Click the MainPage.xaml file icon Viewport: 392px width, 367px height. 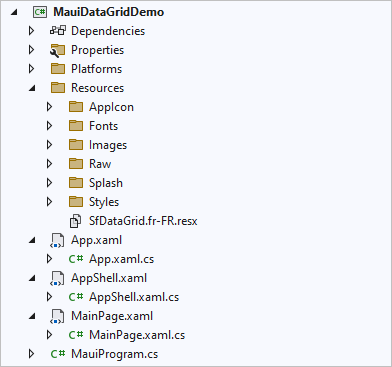tap(57, 317)
